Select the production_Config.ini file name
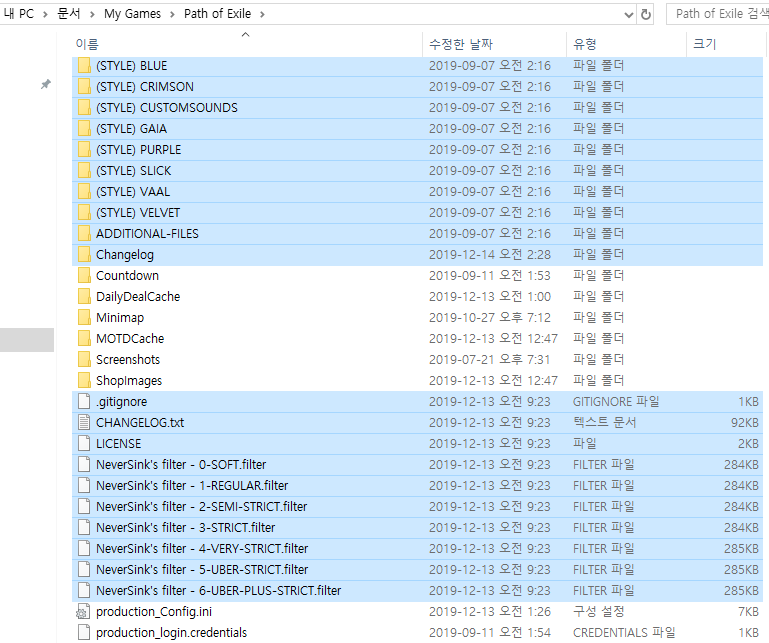Image resolution: width=769 pixels, height=643 pixels. click(154, 612)
